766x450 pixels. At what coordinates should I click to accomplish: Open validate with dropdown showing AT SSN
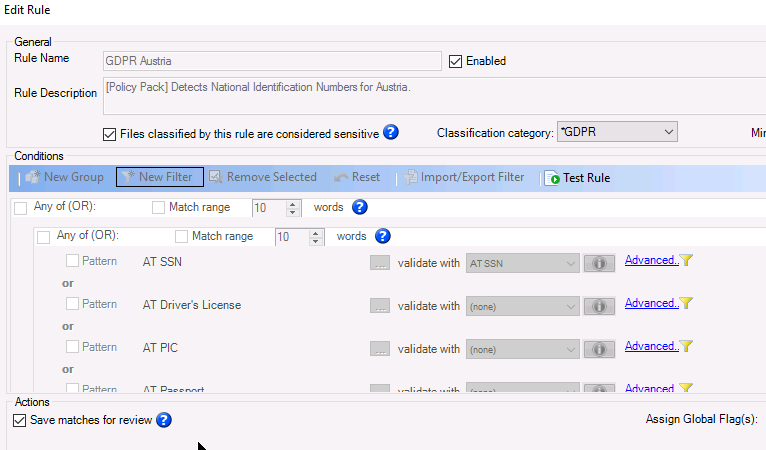tap(522, 263)
